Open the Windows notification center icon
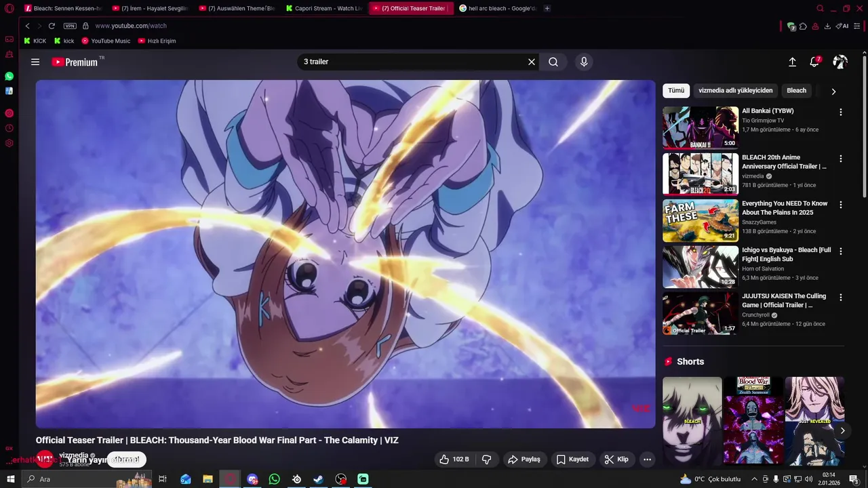The width and height of the screenshot is (868, 488). (x=854, y=479)
